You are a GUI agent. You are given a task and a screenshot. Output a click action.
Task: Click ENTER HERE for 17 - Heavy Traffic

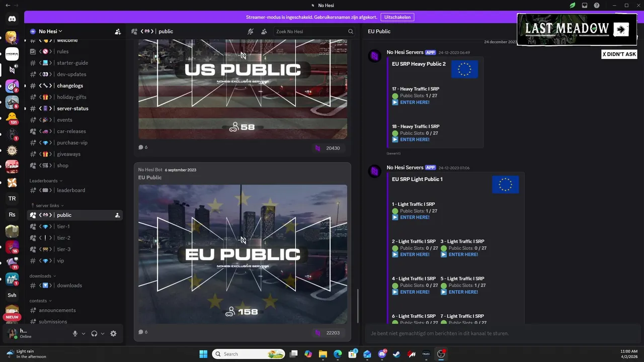[415, 102]
